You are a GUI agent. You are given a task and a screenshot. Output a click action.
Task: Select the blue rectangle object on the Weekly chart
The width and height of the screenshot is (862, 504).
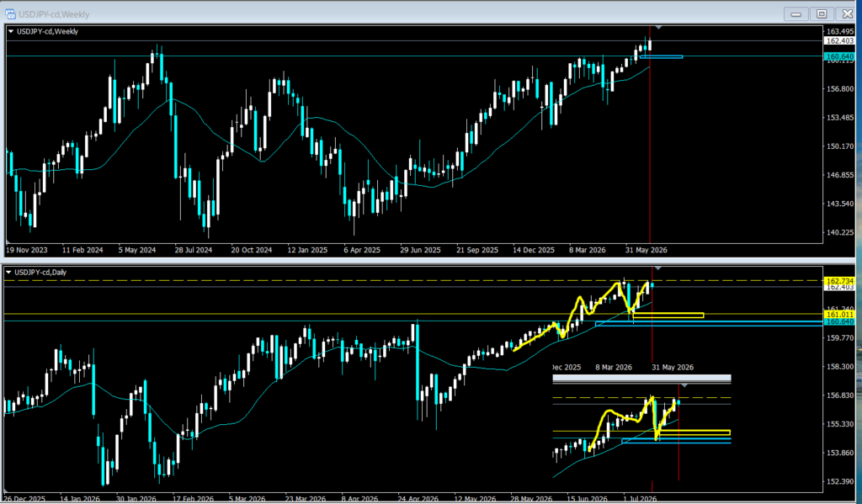click(661, 56)
